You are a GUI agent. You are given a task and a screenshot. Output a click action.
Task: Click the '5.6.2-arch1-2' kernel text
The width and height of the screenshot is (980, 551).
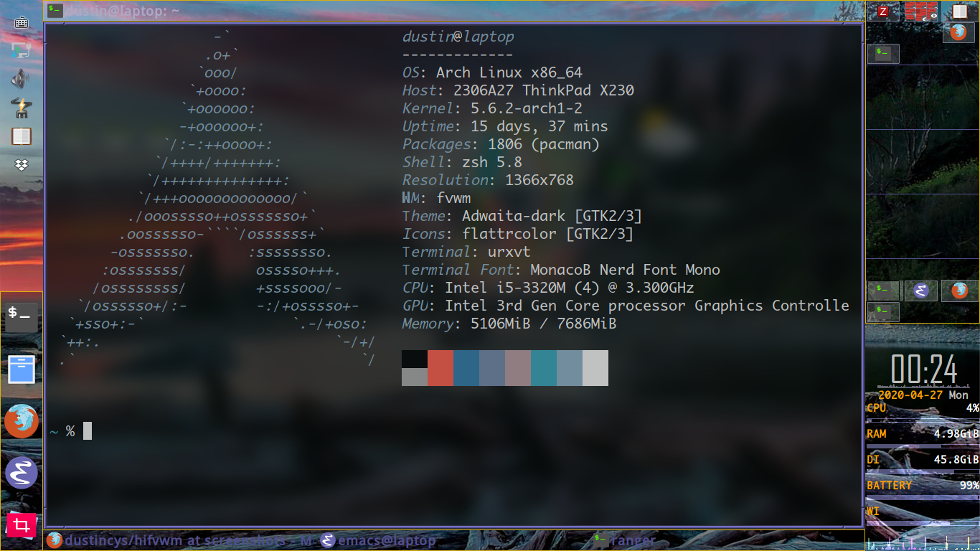527,108
